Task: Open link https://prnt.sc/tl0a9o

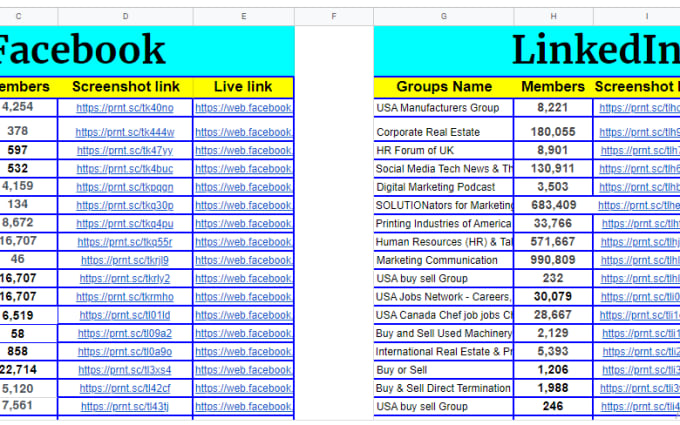Action: [x=125, y=352]
